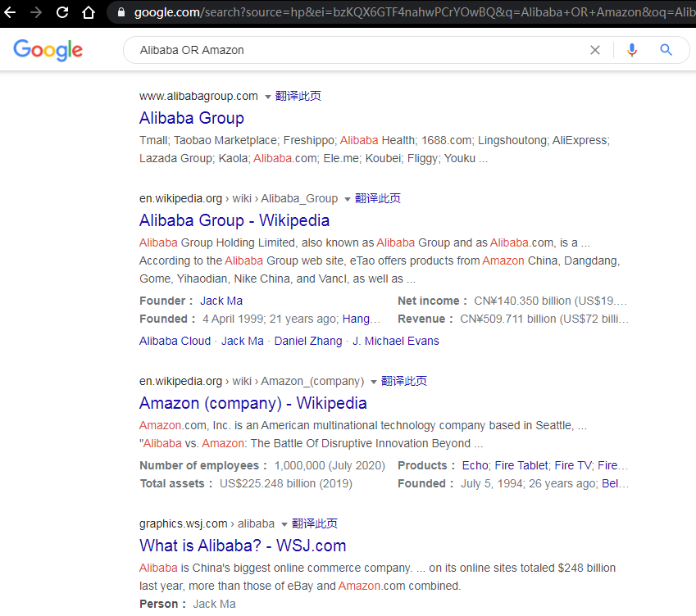Click the padlock site security icon

coord(121,12)
